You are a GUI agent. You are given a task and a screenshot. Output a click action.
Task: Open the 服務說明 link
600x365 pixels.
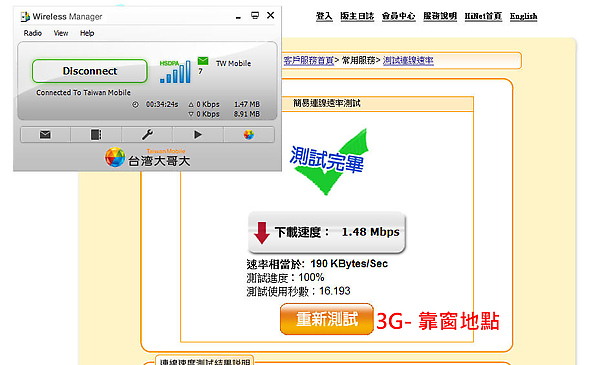click(440, 16)
